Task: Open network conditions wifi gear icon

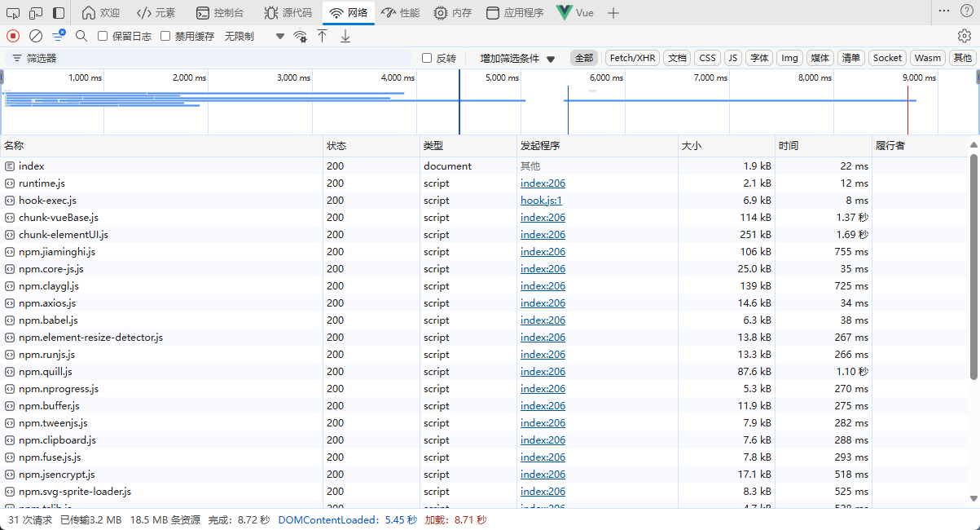Action: [300, 36]
